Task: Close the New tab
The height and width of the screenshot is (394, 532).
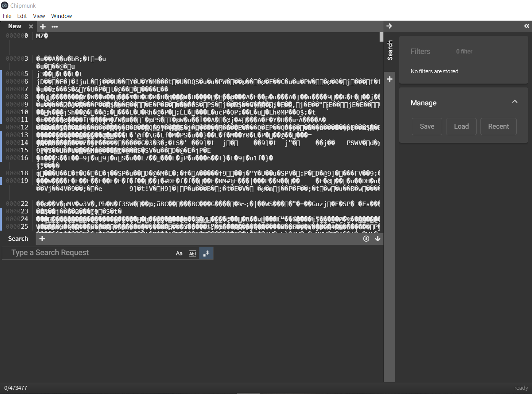Action: (31, 26)
